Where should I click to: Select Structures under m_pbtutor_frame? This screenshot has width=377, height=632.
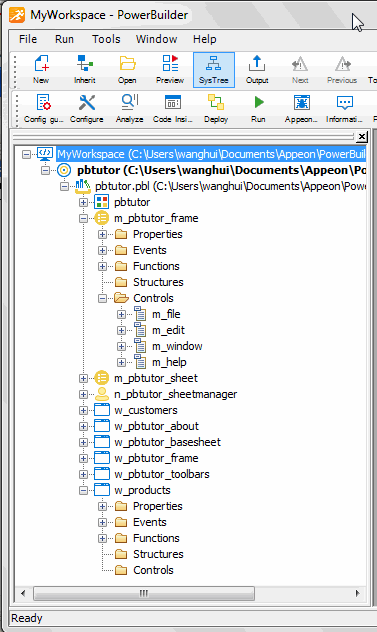pyautogui.click(x=158, y=282)
